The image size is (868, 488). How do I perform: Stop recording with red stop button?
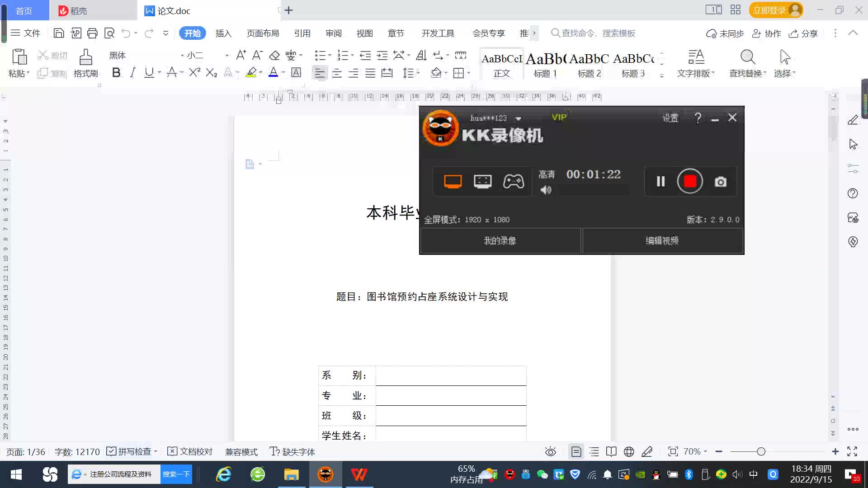coord(690,181)
